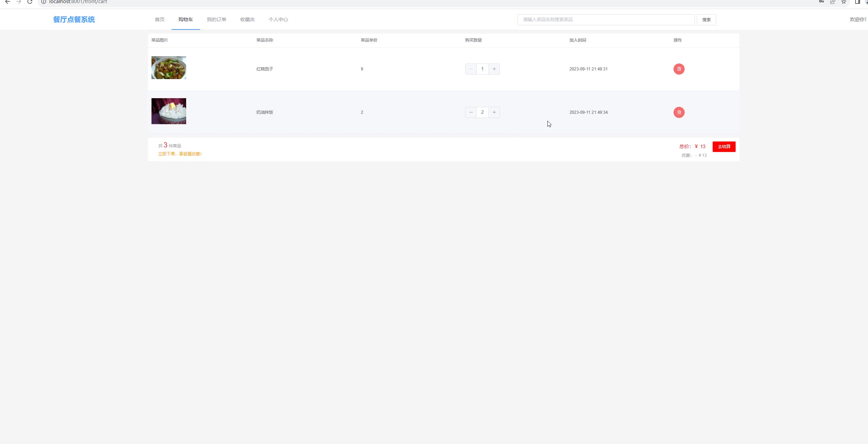
Task: Click the address bar URL
Action: pos(78,2)
